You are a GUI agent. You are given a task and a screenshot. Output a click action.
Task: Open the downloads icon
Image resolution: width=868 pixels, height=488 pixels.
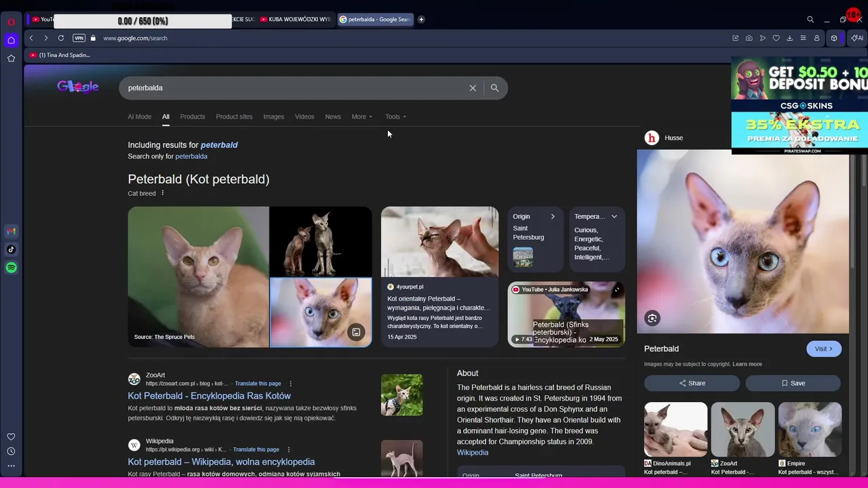[x=789, y=38]
